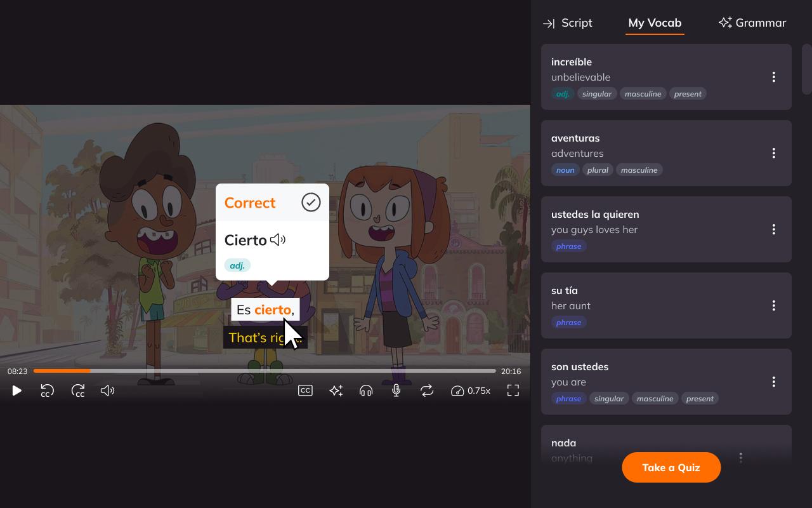812x508 pixels.
Task: Click the Correct checkmark icon
Action: point(311,203)
